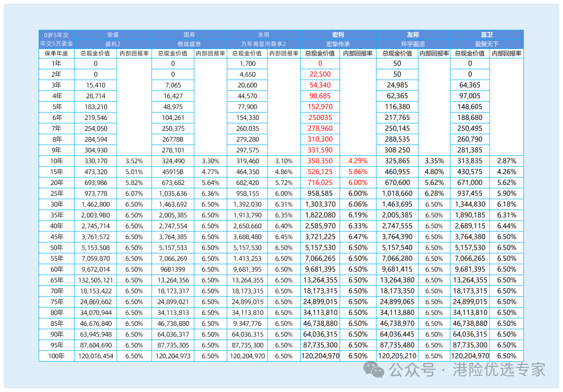
Task: Select the cell value '308 250'
Action: tap(397, 150)
